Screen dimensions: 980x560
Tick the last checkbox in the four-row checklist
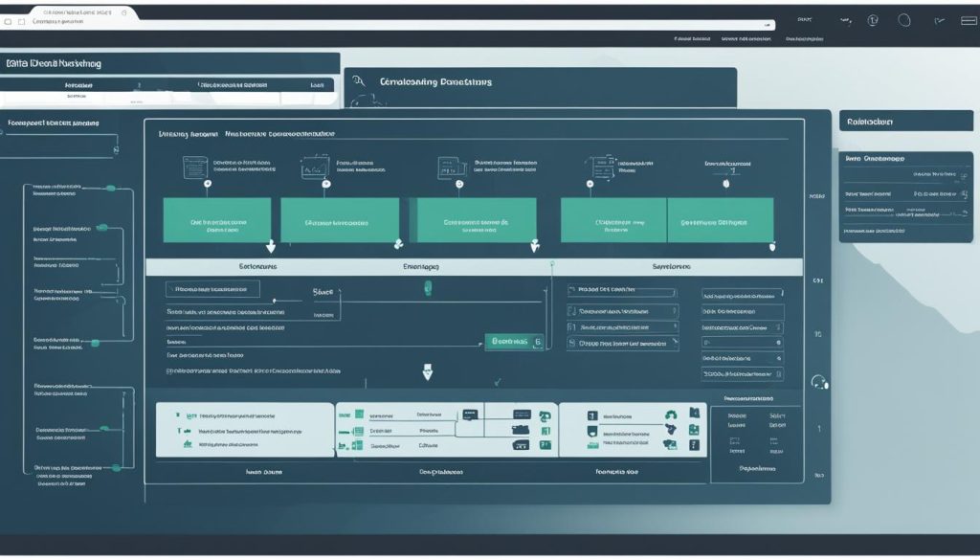click(x=571, y=343)
